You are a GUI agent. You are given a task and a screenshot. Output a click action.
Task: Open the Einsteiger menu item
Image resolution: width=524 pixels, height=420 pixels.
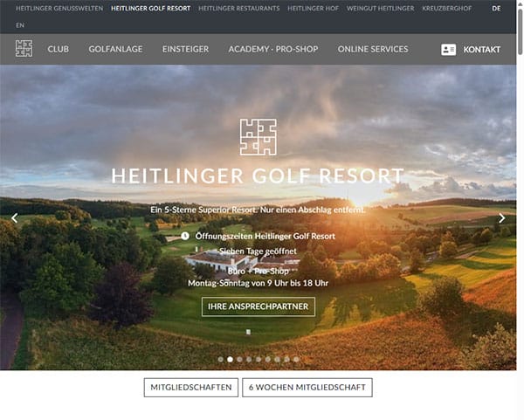(x=185, y=49)
